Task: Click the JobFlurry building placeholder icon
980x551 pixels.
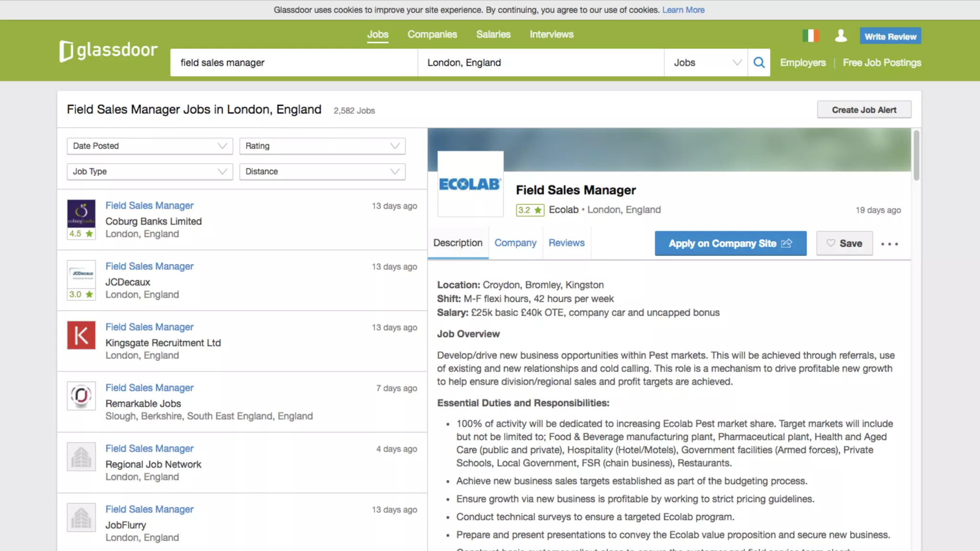Action: [x=81, y=517]
